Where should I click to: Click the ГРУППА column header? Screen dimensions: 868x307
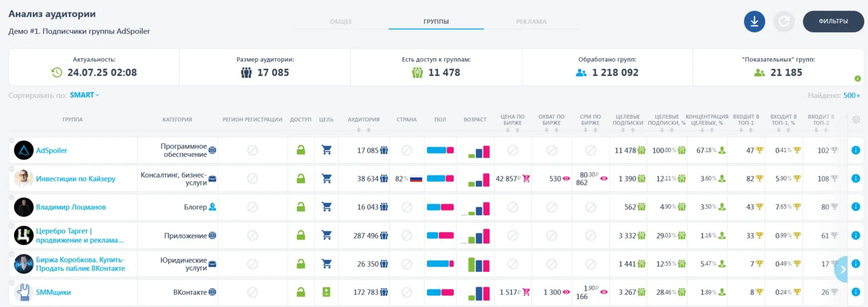coord(72,120)
